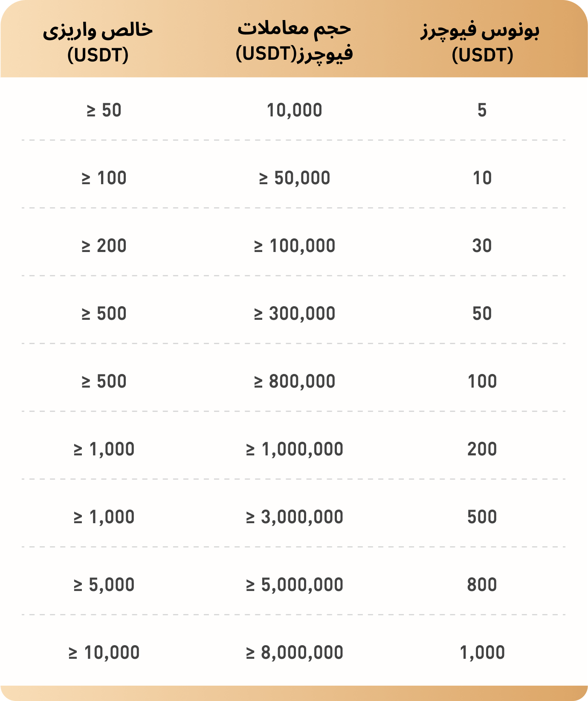The image size is (588, 701).
Task: Select the ≥ 800,000 volume cell
Action: point(294,382)
